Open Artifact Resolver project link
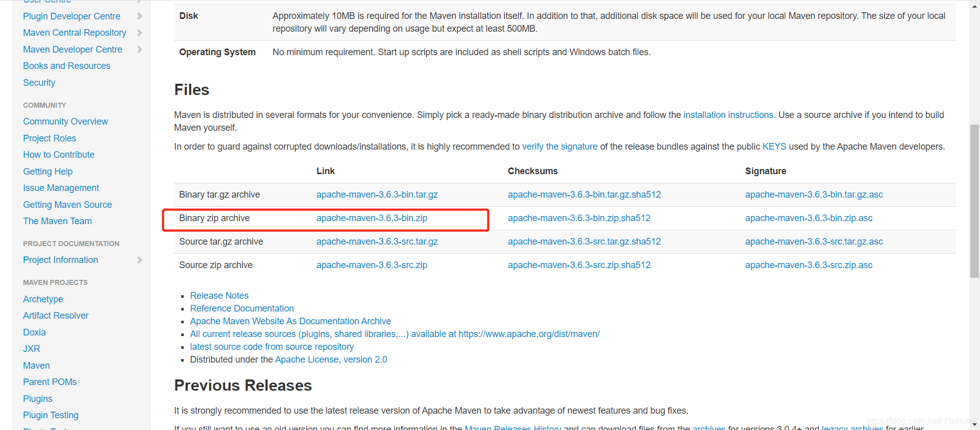Screen dimensions: 980x430 56,316
